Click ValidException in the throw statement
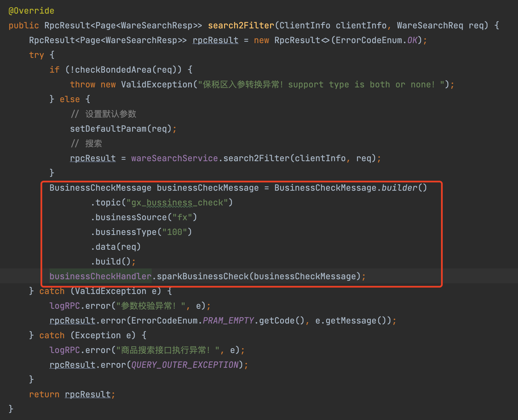This screenshot has height=420, width=518. point(157,85)
